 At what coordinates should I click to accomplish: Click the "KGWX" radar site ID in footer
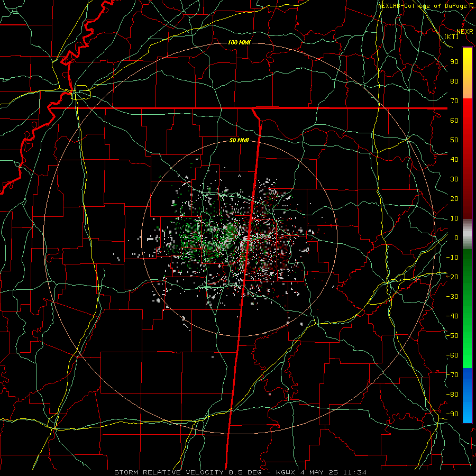point(286,472)
